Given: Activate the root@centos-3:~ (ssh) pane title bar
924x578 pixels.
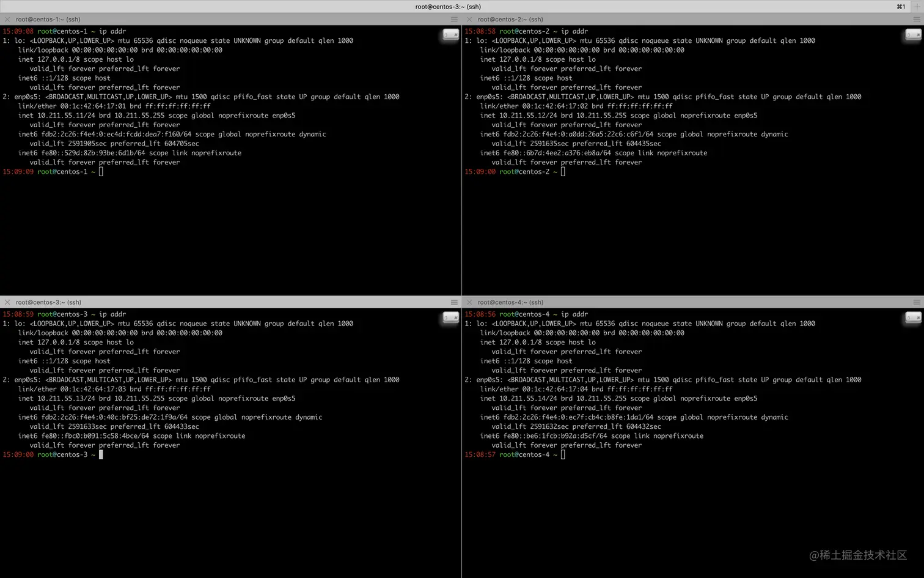Looking at the screenshot, I should [x=230, y=302].
